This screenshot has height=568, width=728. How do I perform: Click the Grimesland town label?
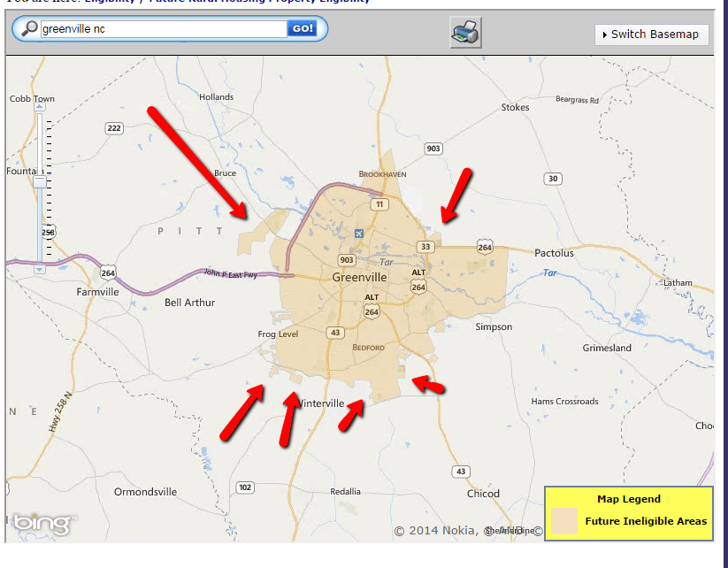pyautogui.click(x=607, y=348)
